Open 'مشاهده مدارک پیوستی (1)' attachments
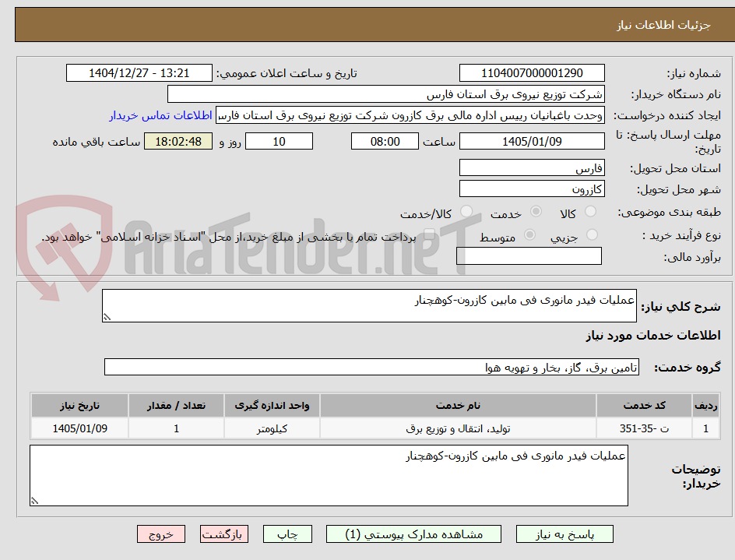735x560 pixels. click(x=413, y=534)
